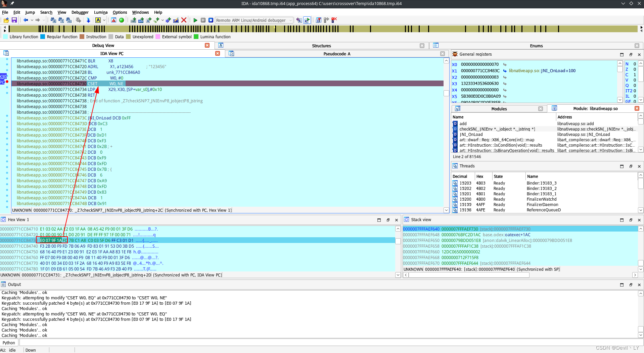Toggle the C flag value in registers

point(635,75)
